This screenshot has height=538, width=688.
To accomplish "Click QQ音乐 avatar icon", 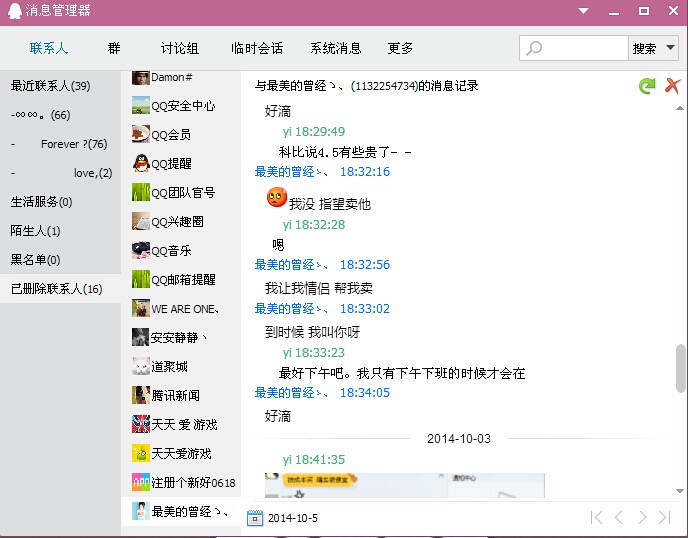I will click(x=140, y=251).
